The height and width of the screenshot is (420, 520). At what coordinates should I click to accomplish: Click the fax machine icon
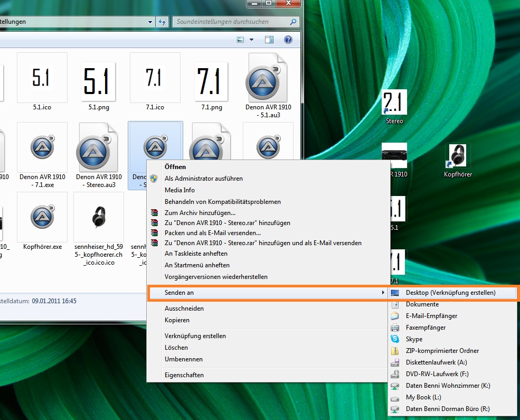coord(395,328)
